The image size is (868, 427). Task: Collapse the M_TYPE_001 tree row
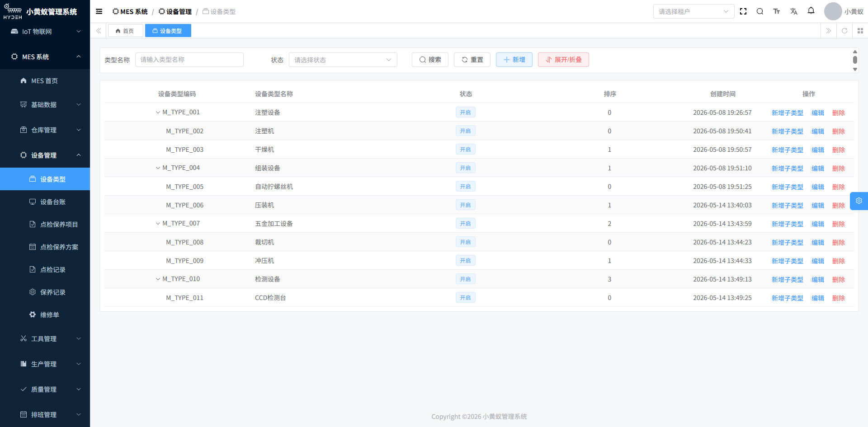(158, 113)
